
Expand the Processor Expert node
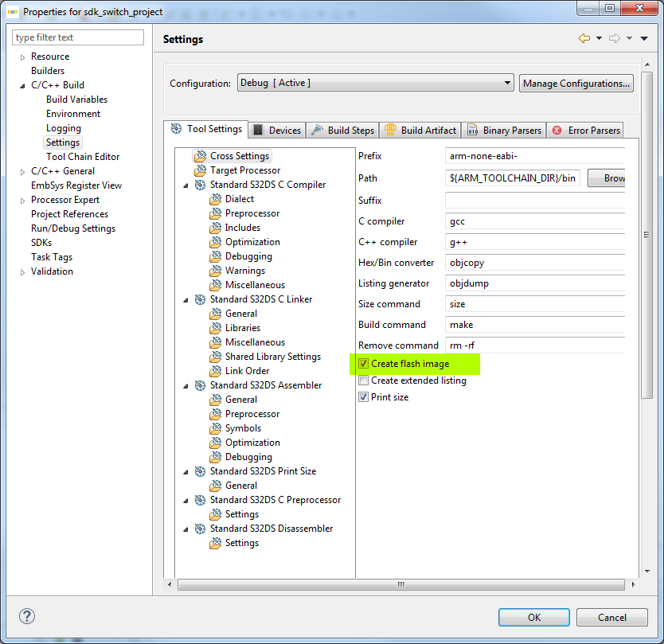point(22,201)
